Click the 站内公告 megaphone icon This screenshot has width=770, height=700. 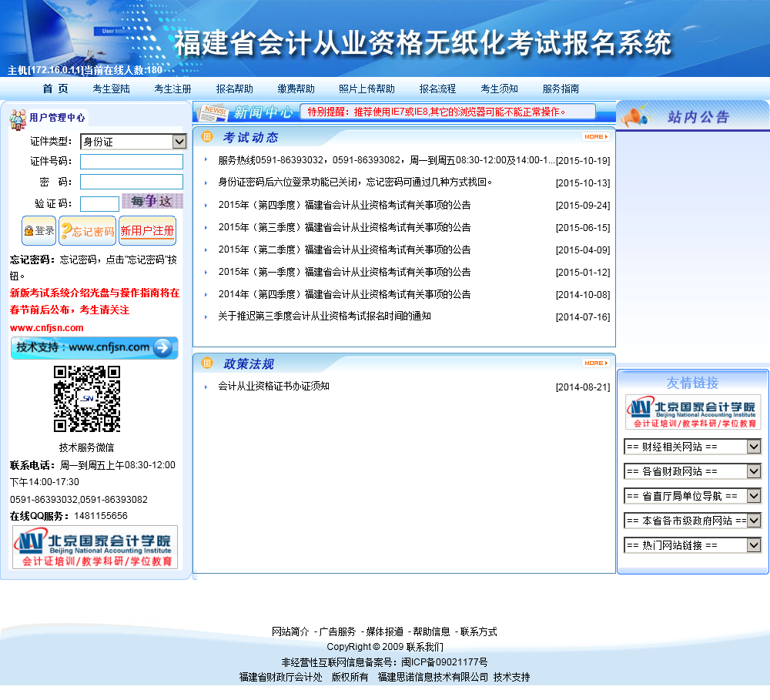tap(635, 116)
